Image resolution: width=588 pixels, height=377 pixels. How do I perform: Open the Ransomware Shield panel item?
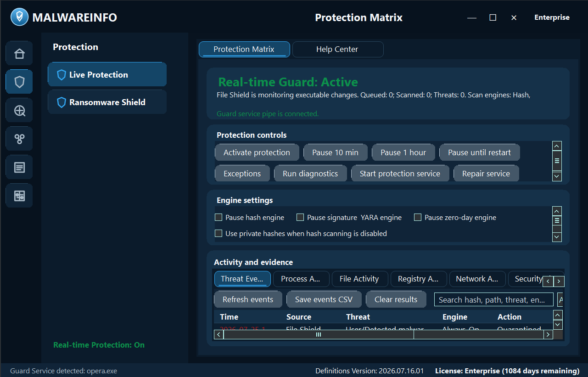[107, 102]
